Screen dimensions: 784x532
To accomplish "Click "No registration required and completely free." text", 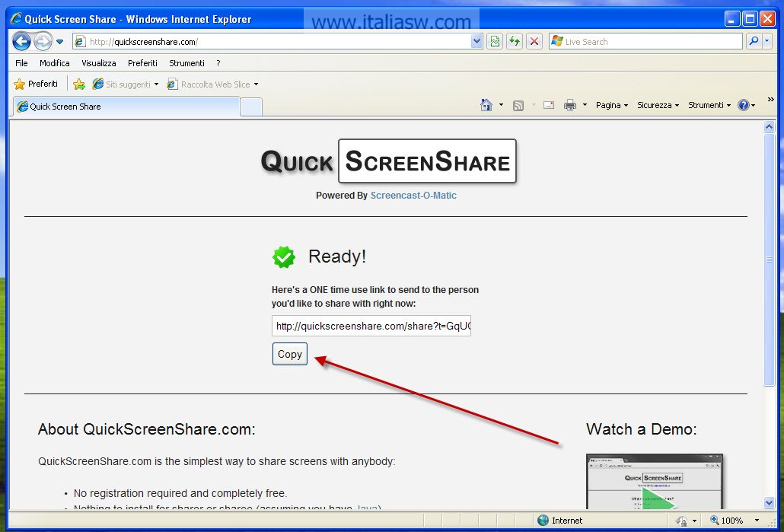I will click(180, 493).
